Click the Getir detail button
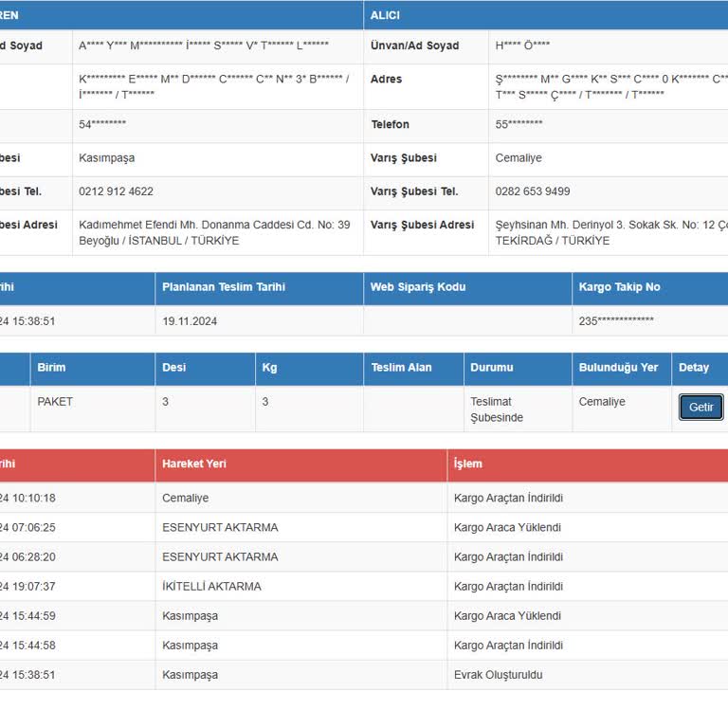This screenshot has height=728, width=728. coord(701,408)
